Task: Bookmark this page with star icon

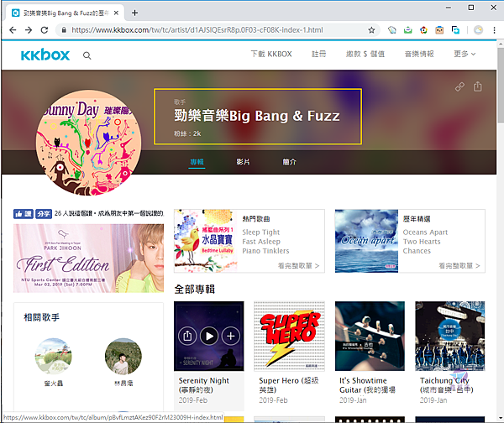Action: coord(371,30)
